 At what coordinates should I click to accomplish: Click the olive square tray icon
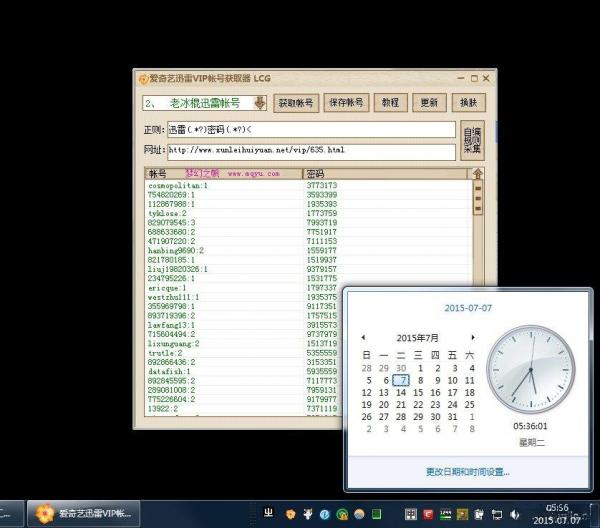462,515
